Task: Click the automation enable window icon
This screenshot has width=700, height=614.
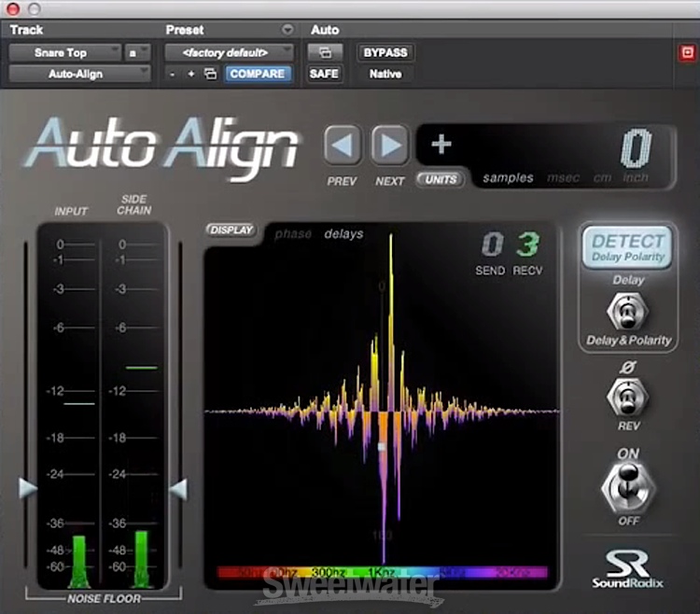Action: (324, 52)
